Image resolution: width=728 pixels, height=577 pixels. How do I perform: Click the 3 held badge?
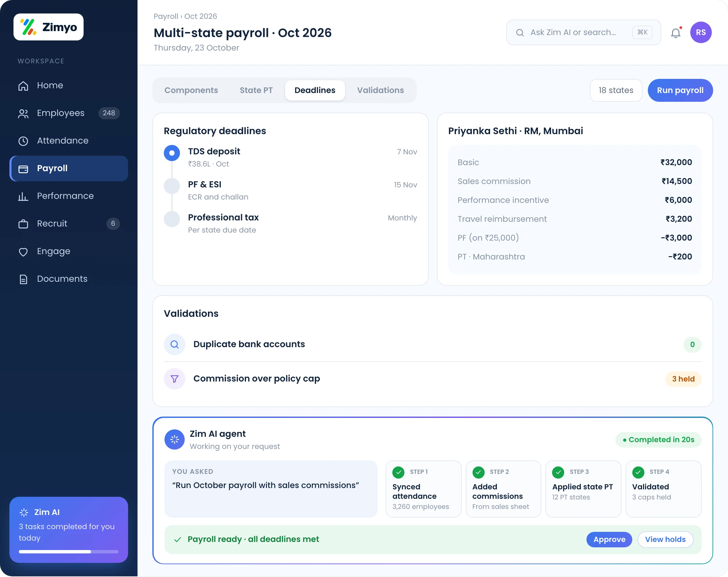[683, 379]
